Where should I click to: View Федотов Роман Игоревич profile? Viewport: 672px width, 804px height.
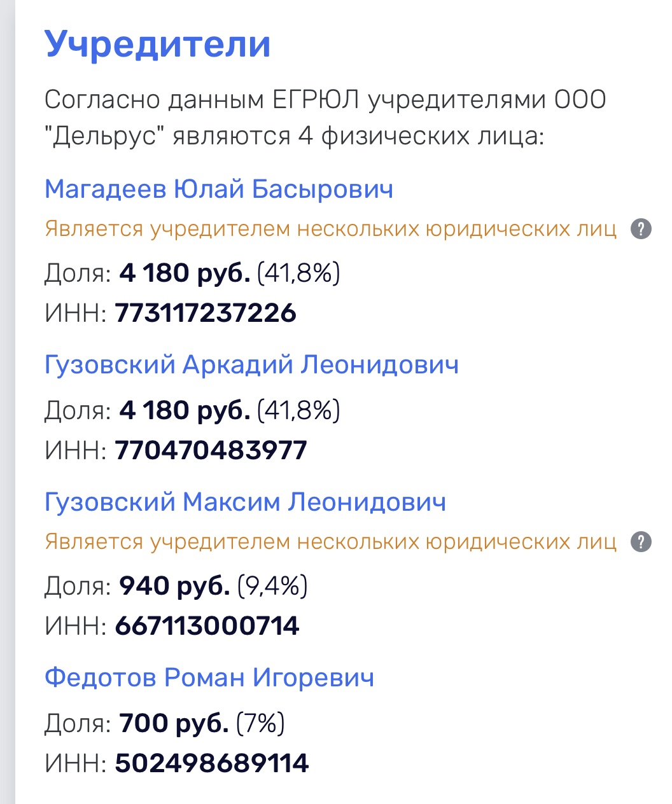click(x=209, y=678)
